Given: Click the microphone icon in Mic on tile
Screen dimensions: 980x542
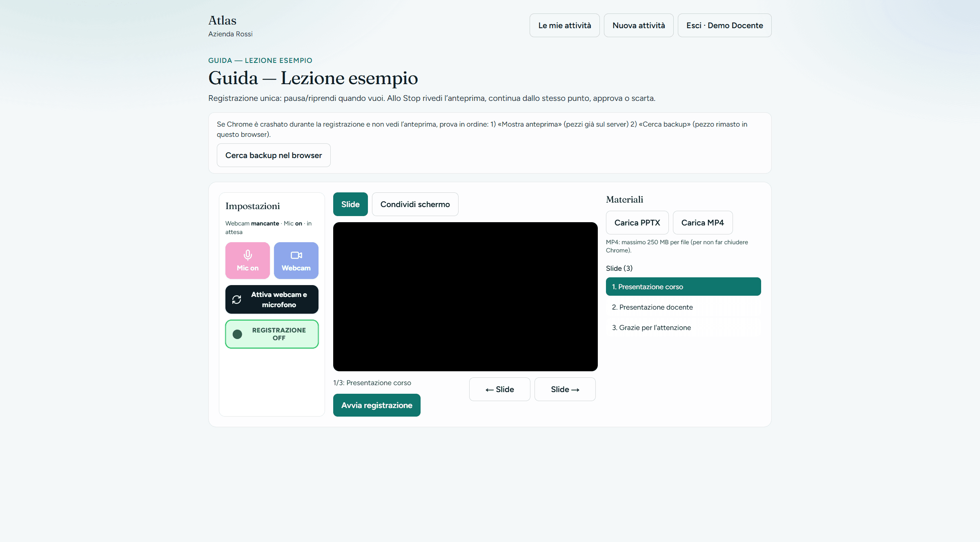Looking at the screenshot, I should coord(247,255).
